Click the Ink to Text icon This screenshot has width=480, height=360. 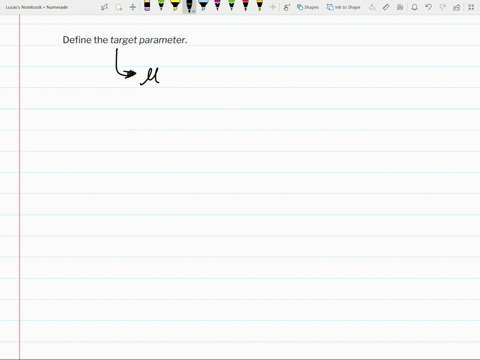(x=372, y=7)
